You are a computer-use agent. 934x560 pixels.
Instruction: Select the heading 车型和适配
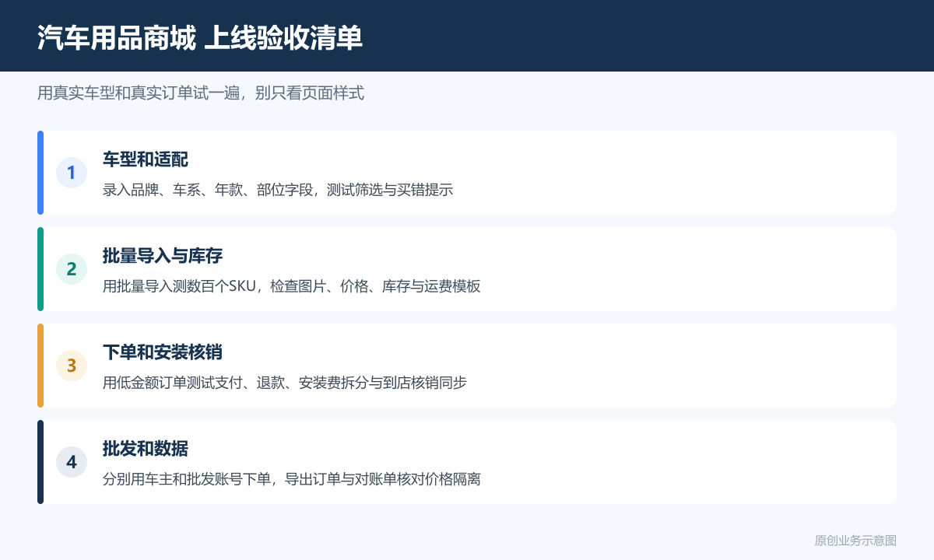click(x=146, y=159)
